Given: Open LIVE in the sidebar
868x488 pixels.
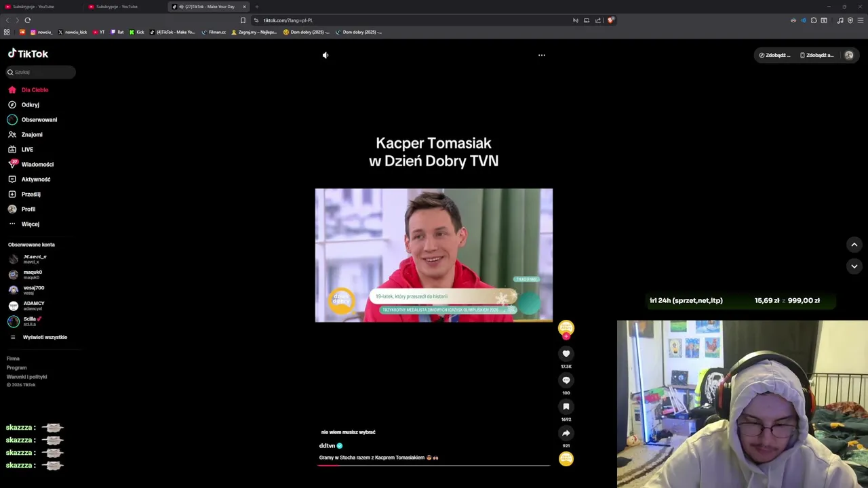Looking at the screenshot, I should 20,149.
